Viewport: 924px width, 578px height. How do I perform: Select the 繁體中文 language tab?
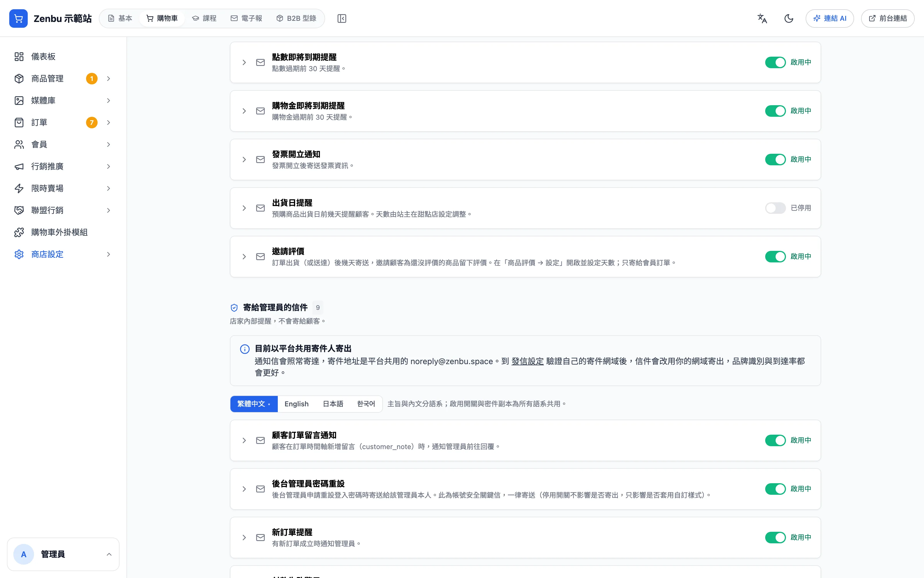tap(254, 404)
